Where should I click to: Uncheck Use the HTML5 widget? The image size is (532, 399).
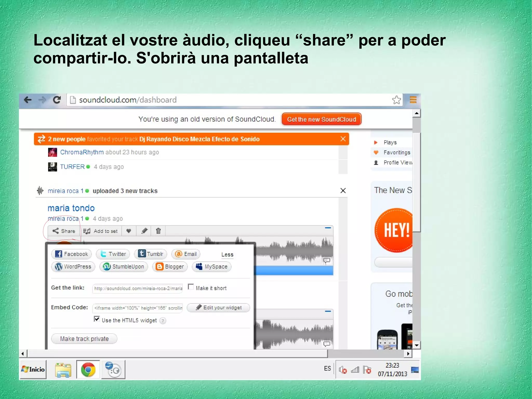tap(97, 319)
